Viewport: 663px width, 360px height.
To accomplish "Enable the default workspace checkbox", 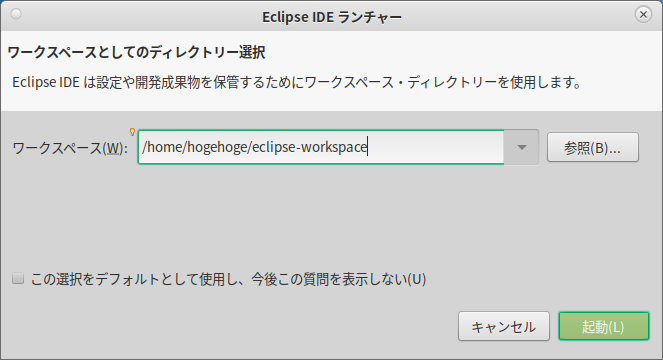I will 18,278.
